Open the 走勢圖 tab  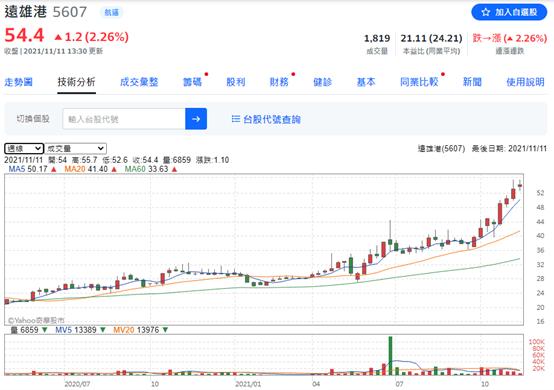click(18, 82)
